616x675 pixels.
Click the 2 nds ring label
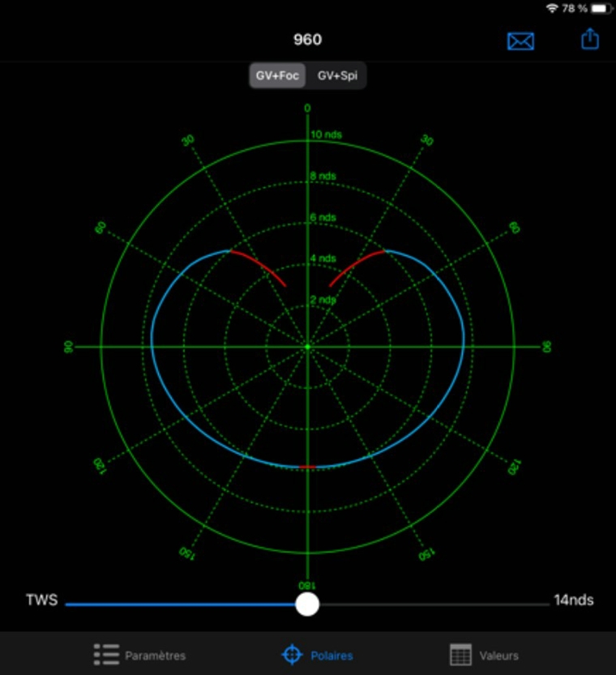tap(323, 300)
